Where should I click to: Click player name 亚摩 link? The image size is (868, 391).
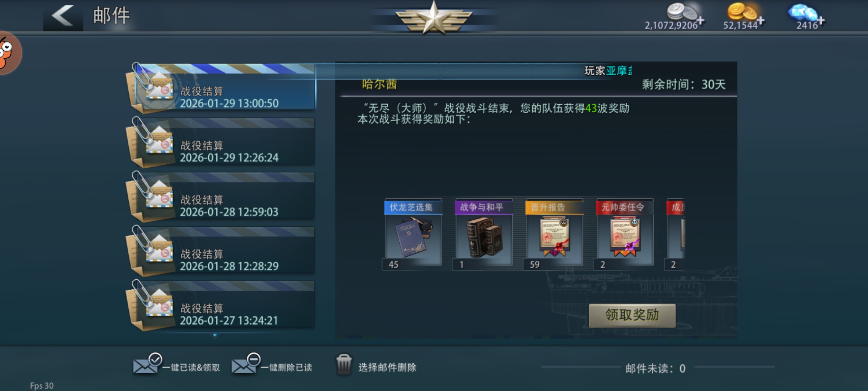click(619, 71)
